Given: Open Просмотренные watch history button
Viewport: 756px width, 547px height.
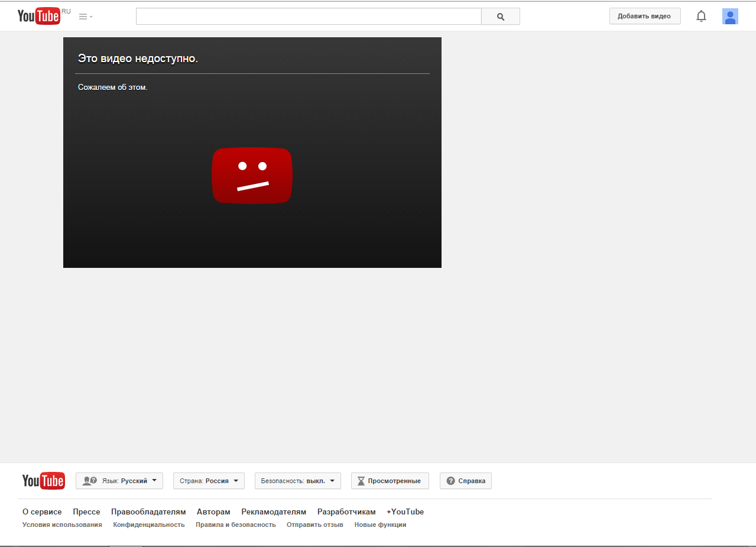Looking at the screenshot, I should pyautogui.click(x=390, y=481).
